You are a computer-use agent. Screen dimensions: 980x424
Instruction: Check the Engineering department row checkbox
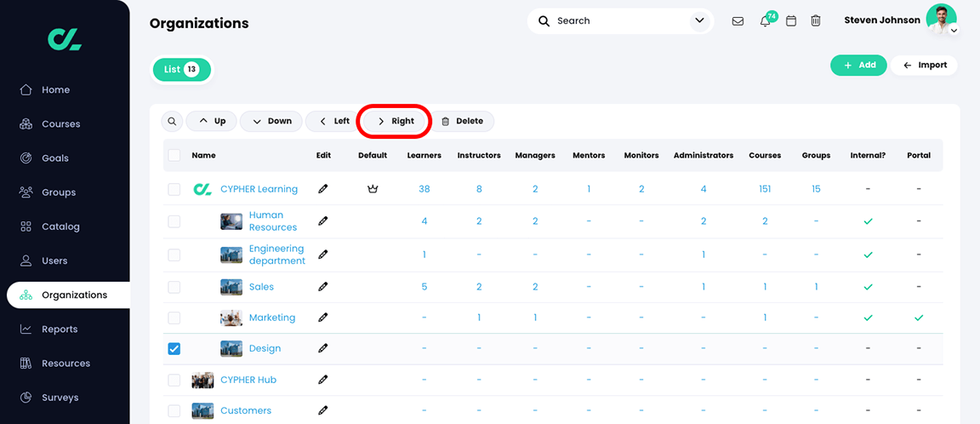click(174, 255)
